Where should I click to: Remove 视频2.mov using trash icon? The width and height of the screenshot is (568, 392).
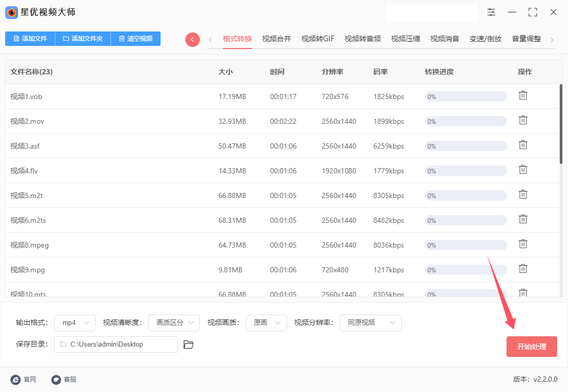[x=523, y=120]
